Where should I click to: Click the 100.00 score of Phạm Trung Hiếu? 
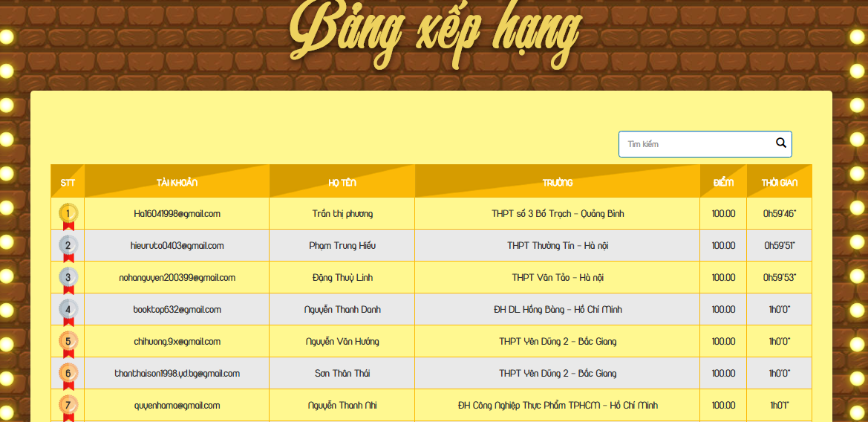(723, 245)
